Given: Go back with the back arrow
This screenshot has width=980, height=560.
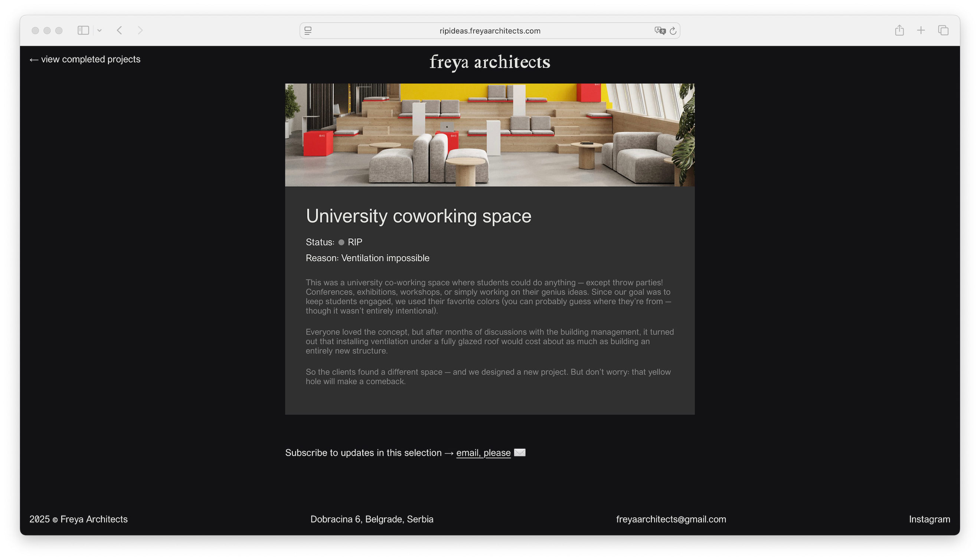Looking at the screenshot, I should coord(120,30).
